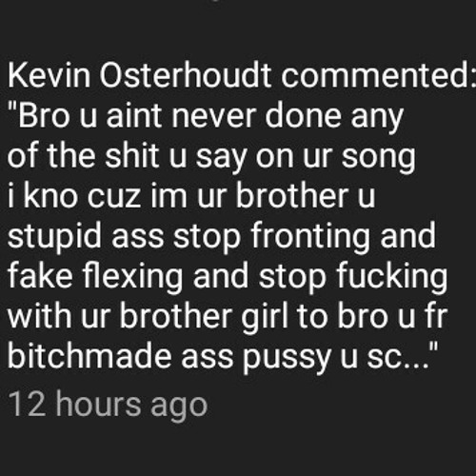This screenshot has width=476, height=476.
Task: Click the words "stop fronting and"
Action: [305, 237]
